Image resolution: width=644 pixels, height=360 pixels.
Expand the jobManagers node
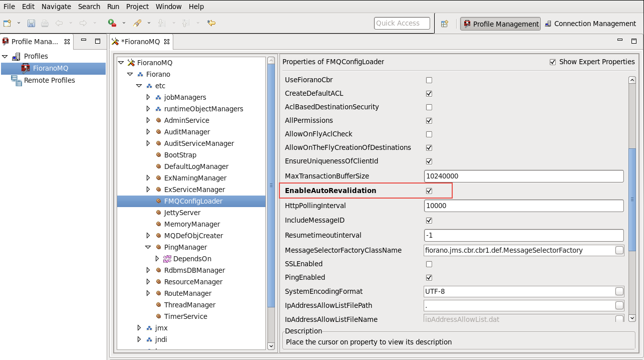(x=148, y=97)
